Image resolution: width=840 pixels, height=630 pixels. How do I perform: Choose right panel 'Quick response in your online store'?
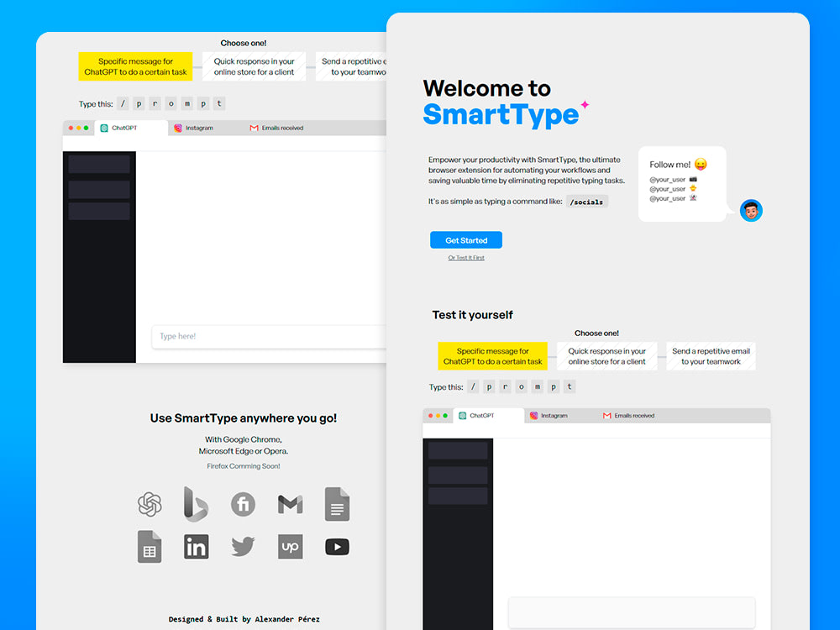(607, 356)
